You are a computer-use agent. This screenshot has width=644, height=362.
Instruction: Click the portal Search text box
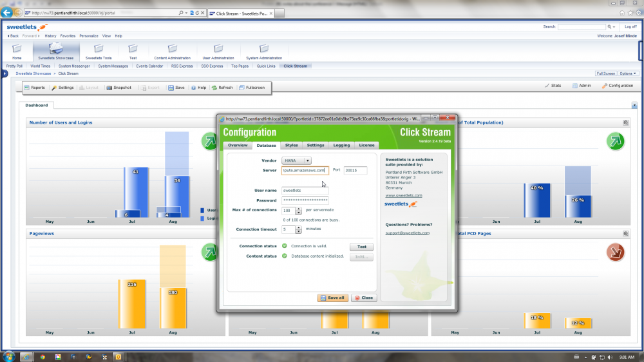[x=582, y=26]
